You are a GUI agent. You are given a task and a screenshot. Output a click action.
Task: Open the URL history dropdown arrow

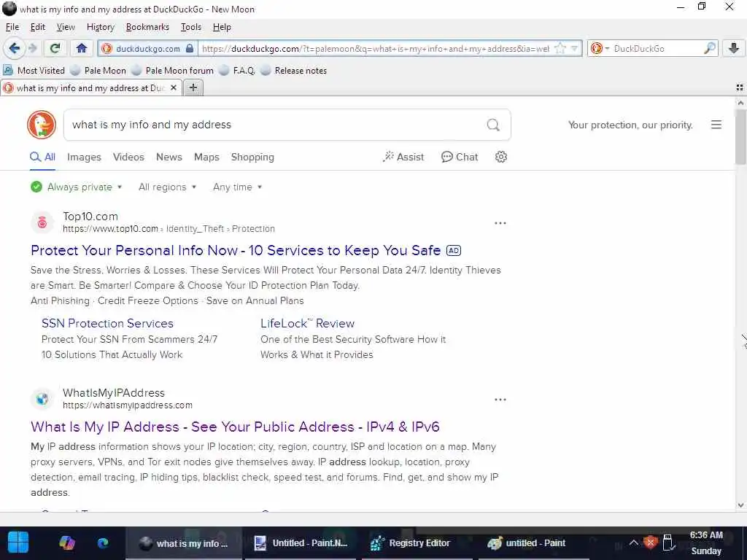tap(575, 48)
